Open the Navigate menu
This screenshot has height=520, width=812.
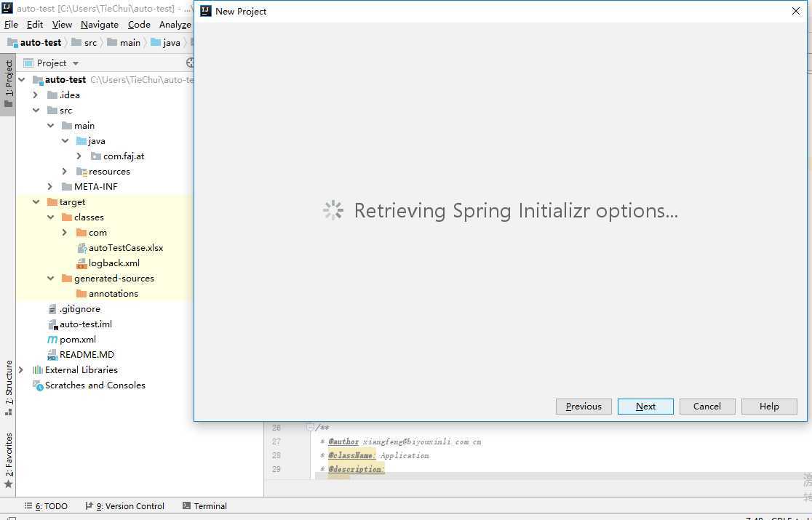tap(100, 24)
